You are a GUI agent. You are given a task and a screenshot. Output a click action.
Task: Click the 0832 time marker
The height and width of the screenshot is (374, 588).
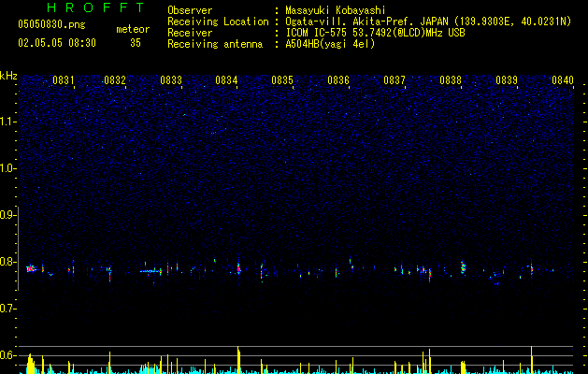click(115, 80)
